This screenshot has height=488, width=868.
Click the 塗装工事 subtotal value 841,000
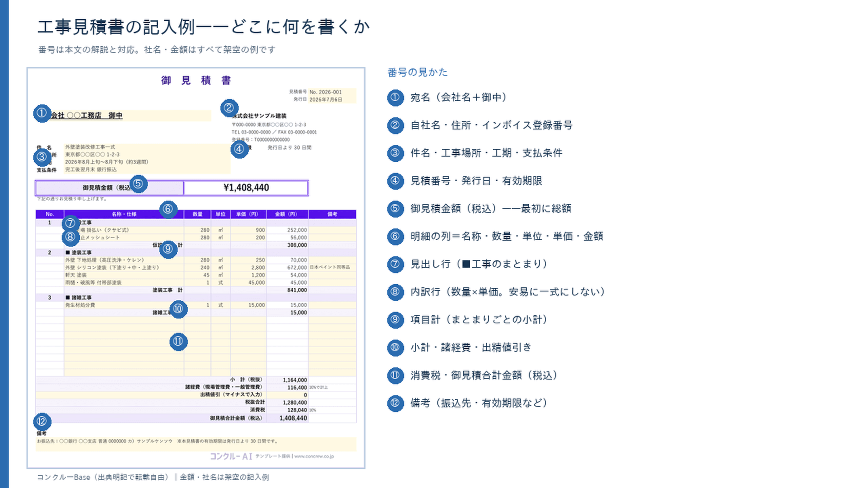click(x=297, y=290)
